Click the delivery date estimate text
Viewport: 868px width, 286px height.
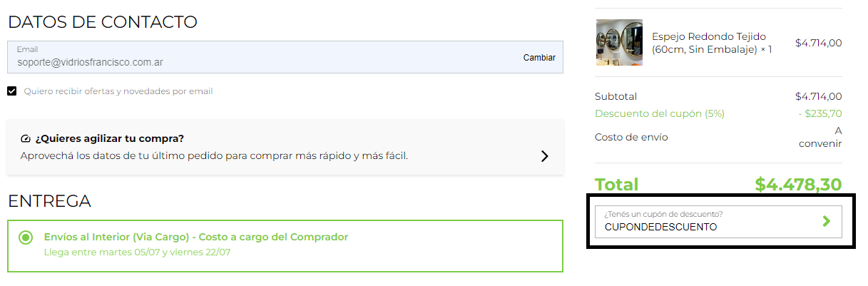tap(136, 252)
